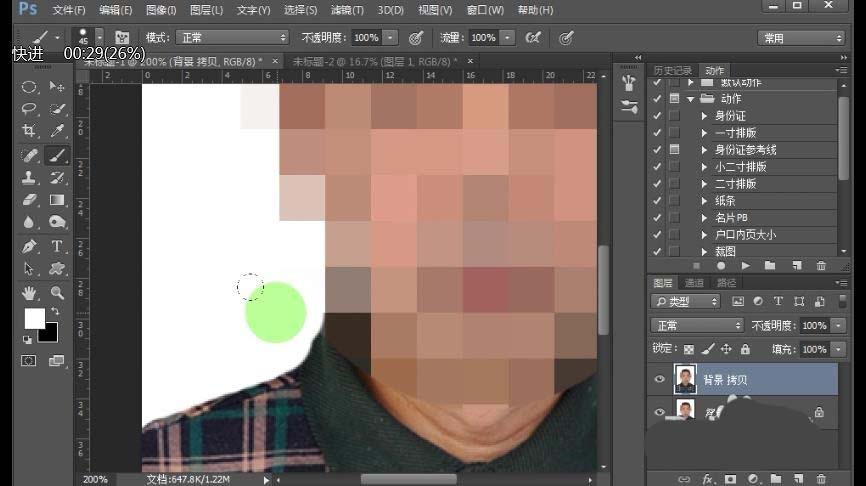866x486 pixels.
Task: Open the 窗口(W) menu
Action: point(485,10)
